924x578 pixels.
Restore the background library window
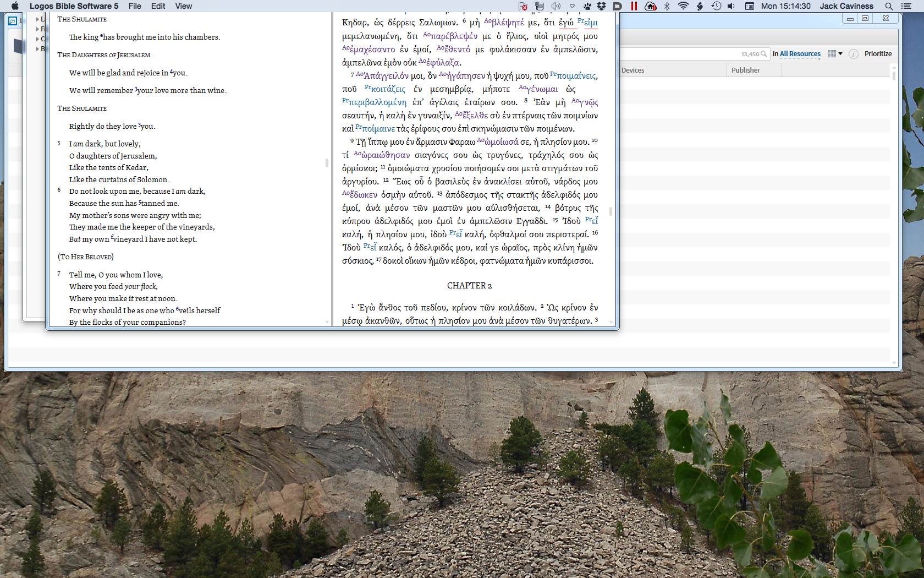(865, 19)
